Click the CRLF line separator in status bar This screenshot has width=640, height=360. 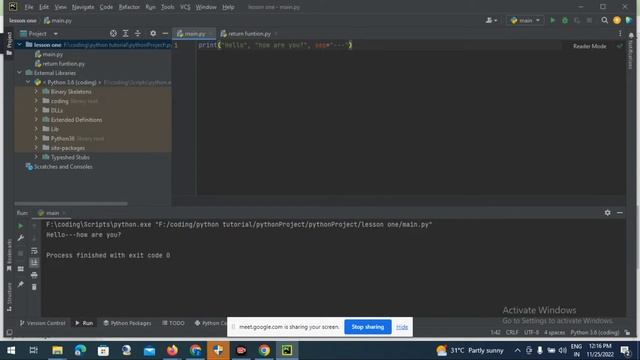pos(512,333)
